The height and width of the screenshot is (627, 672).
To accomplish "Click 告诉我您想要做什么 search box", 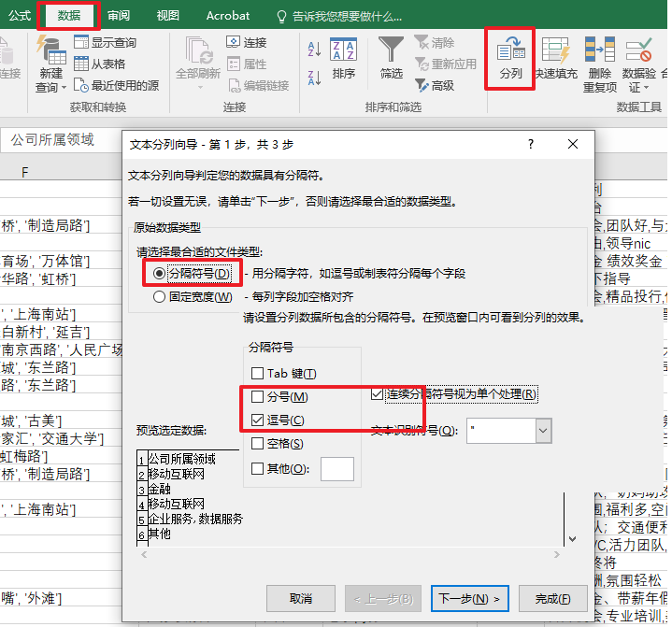I will (347, 16).
